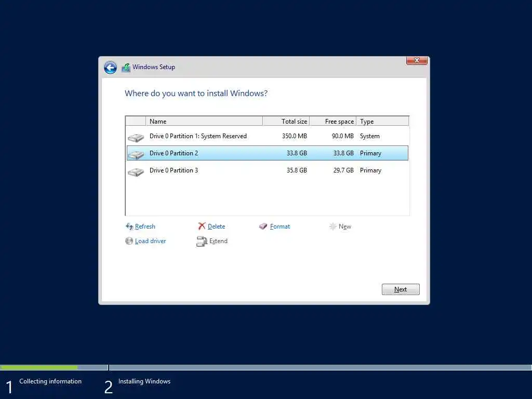The height and width of the screenshot is (399, 532).
Task: Click the green setup progress bar
Action: (39, 367)
